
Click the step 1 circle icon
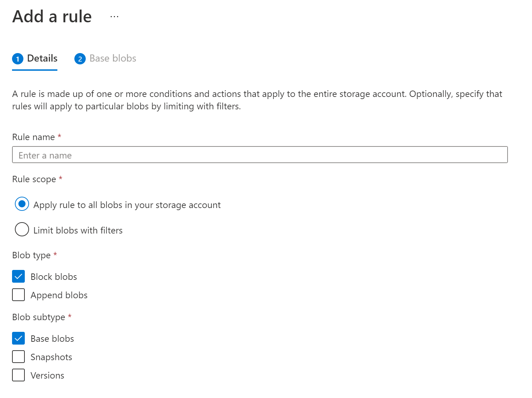coord(18,59)
